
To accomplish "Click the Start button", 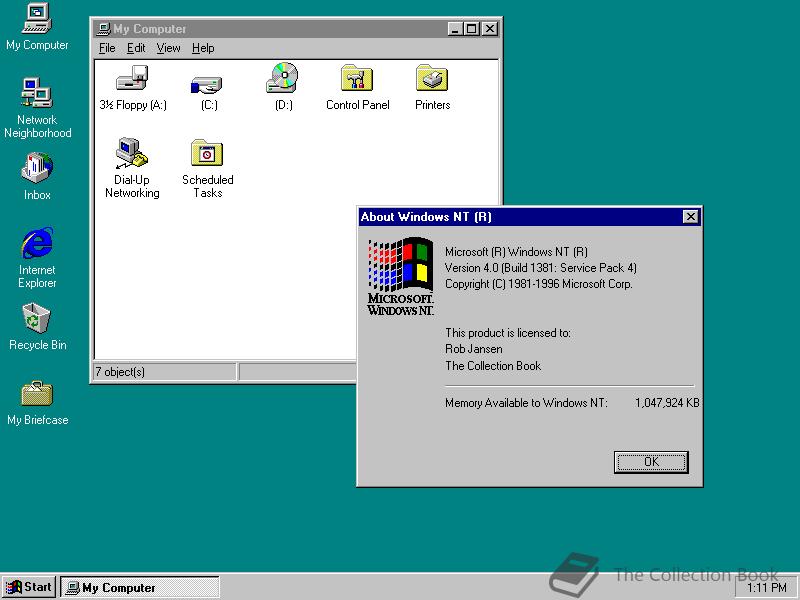I will coord(29,587).
